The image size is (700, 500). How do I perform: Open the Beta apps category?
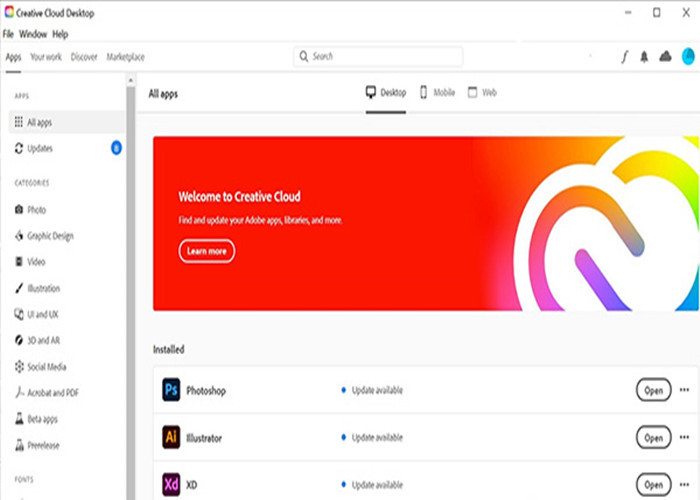click(36, 419)
